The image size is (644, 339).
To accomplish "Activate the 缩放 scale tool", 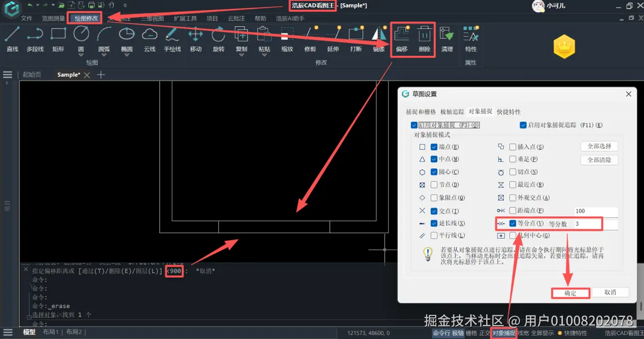I will [x=287, y=39].
